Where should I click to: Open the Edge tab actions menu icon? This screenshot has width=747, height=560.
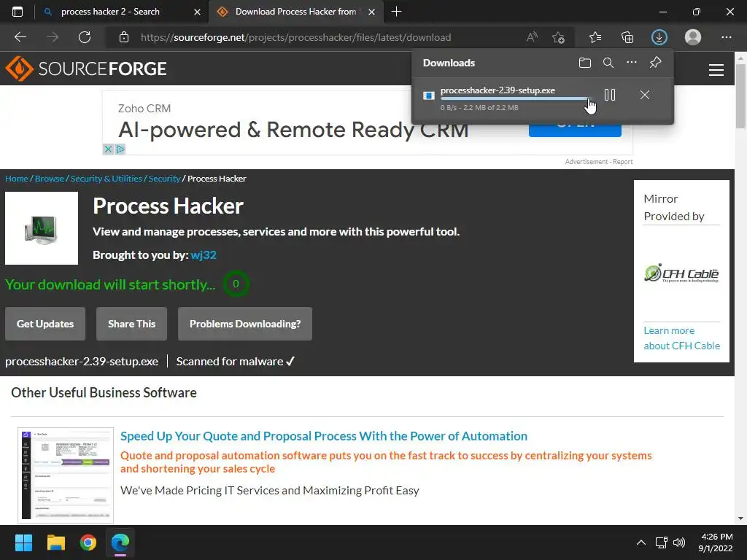click(18, 12)
